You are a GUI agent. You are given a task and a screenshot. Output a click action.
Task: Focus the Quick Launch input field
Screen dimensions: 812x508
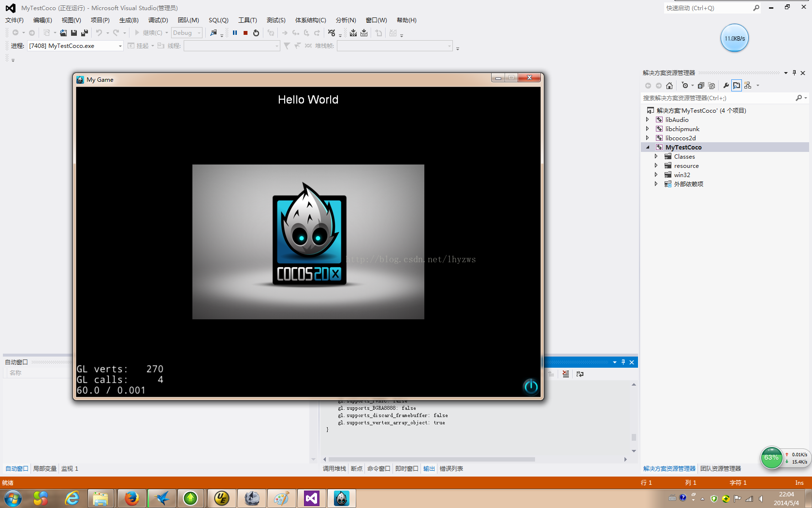tap(708, 8)
